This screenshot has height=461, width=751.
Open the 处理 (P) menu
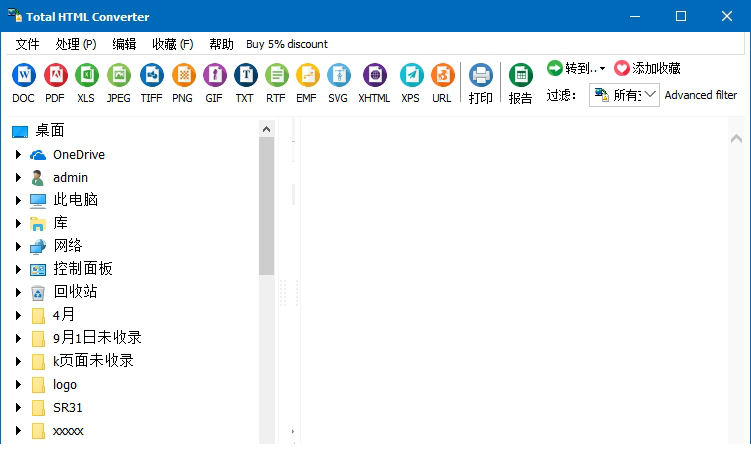(76, 44)
